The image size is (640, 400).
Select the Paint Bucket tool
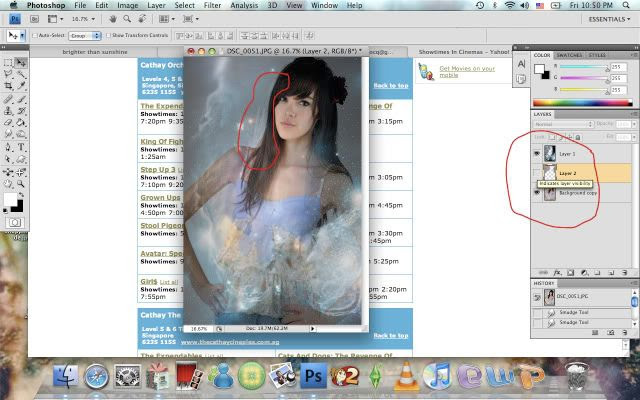pos(21,122)
